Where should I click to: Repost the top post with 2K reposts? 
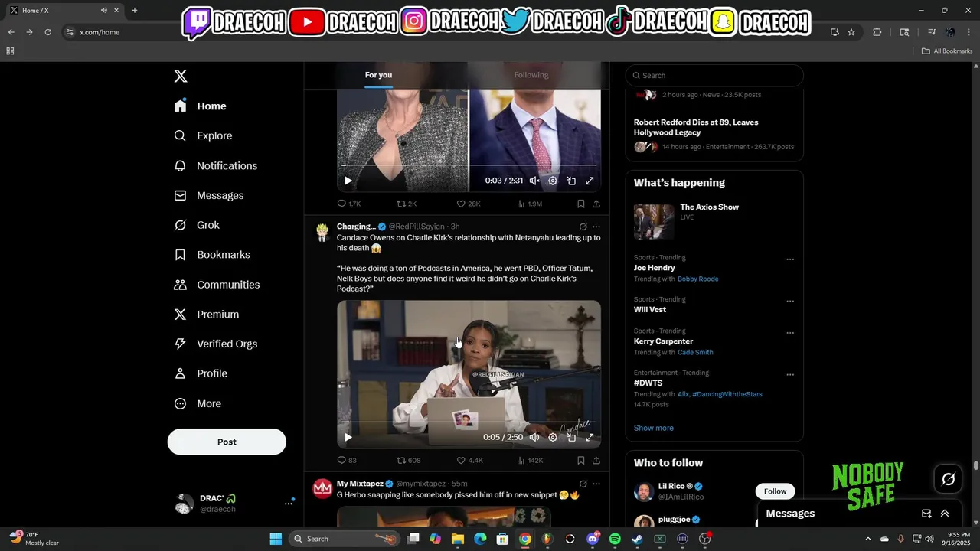(x=407, y=204)
